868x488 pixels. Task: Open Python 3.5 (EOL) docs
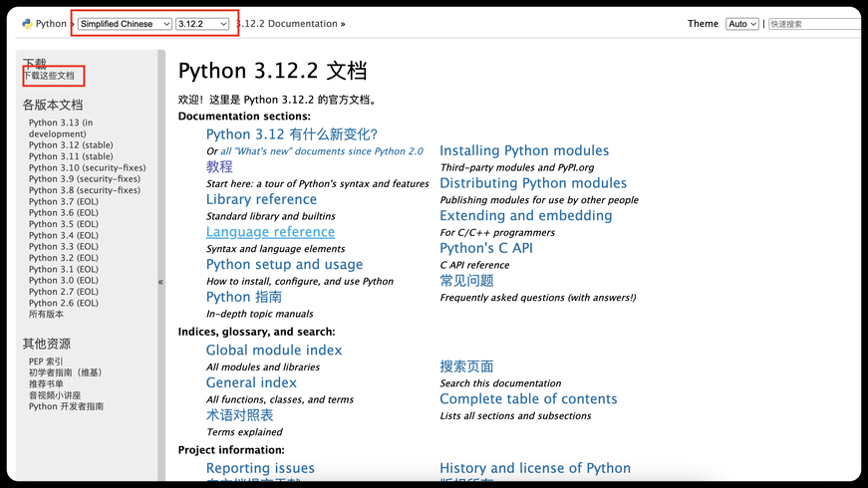tap(64, 224)
